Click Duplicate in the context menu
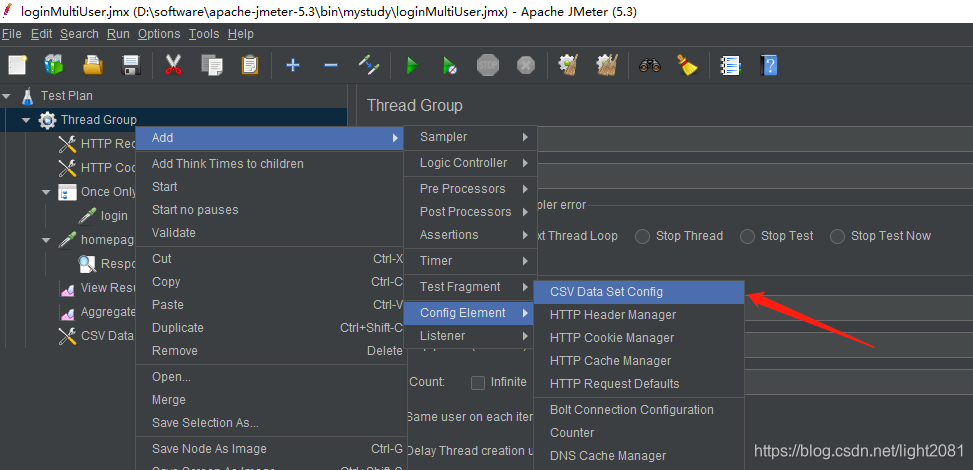This screenshot has width=973, height=470. 270,328
